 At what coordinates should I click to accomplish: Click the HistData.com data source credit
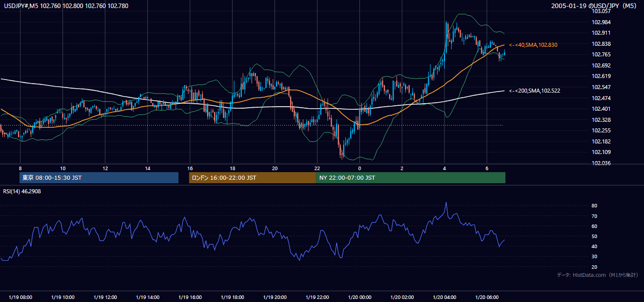tap(598, 275)
